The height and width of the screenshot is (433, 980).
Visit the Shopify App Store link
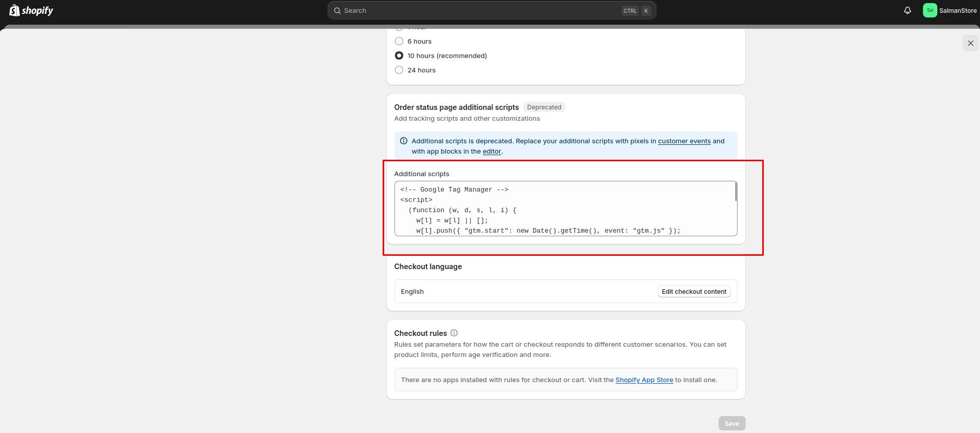click(644, 380)
